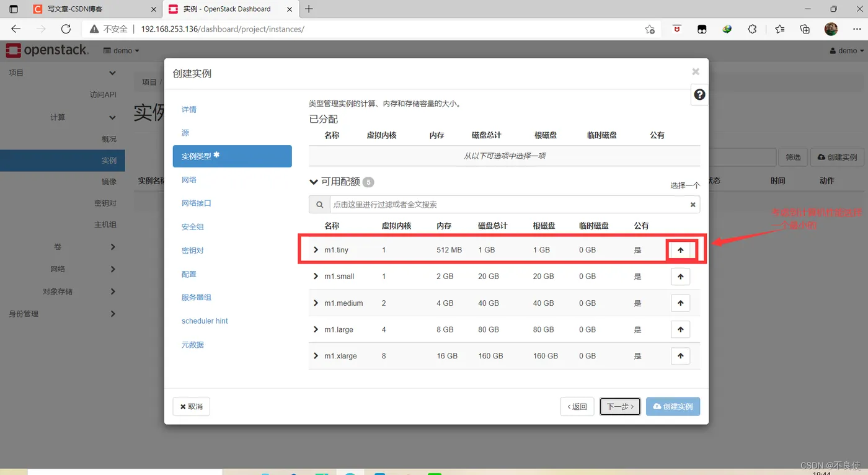Click the not secure warning icon
The height and width of the screenshot is (475, 868).
tap(94, 29)
